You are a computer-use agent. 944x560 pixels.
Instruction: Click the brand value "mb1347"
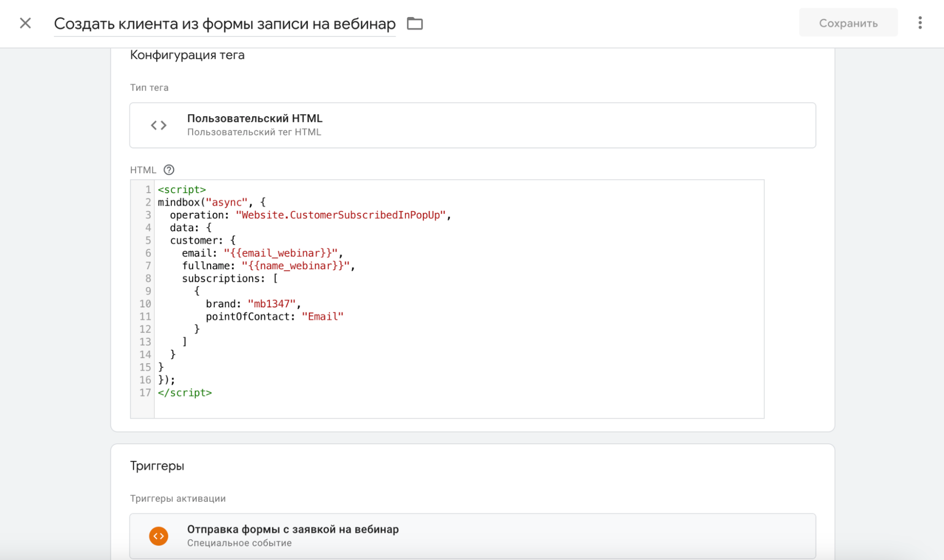coord(272,304)
